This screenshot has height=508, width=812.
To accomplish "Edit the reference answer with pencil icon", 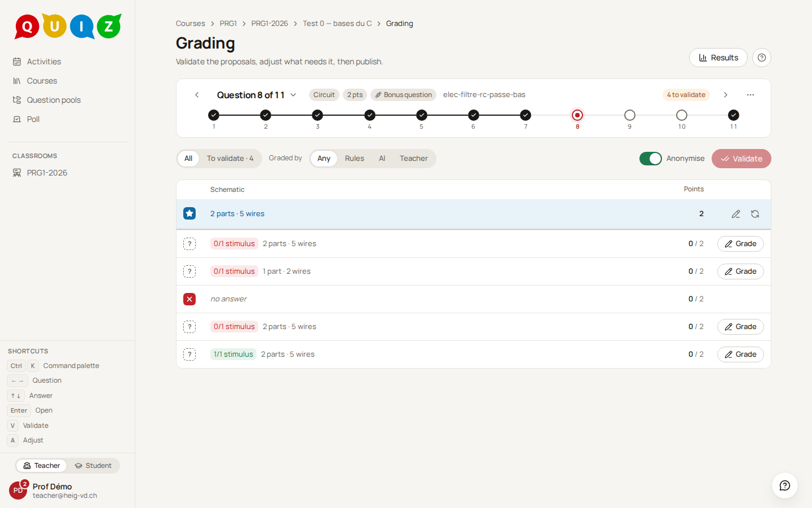I will point(736,214).
